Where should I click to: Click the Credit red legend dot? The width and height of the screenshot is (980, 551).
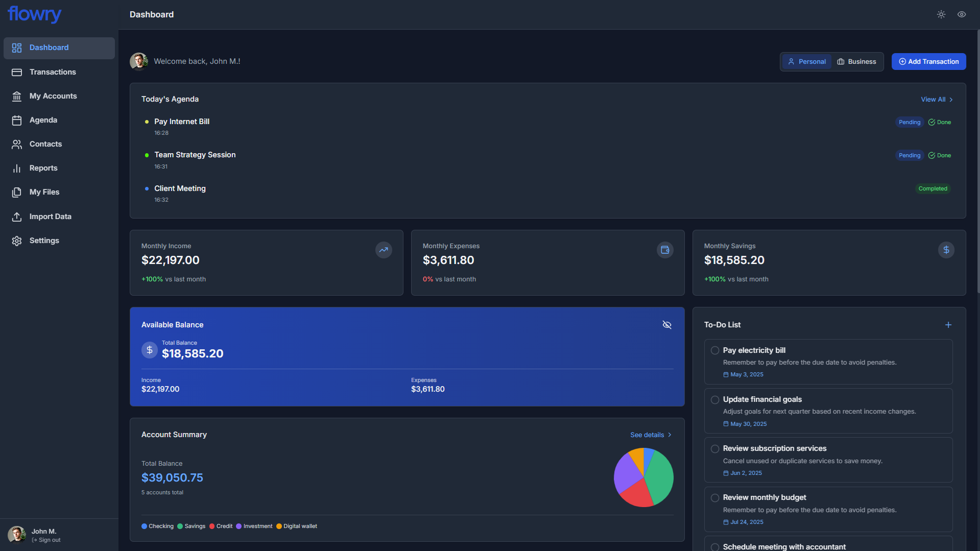(212, 526)
